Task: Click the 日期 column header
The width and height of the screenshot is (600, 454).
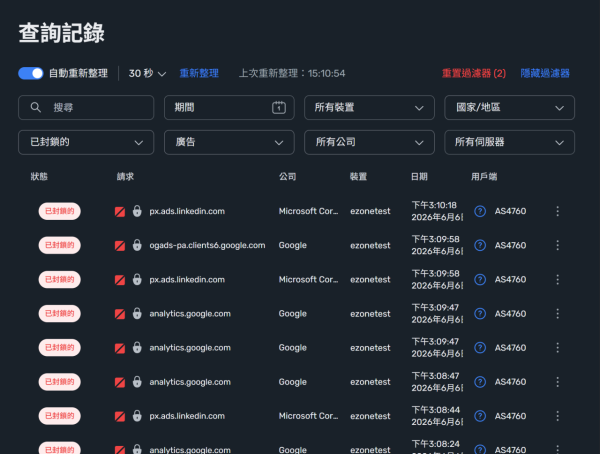Action: click(x=419, y=176)
